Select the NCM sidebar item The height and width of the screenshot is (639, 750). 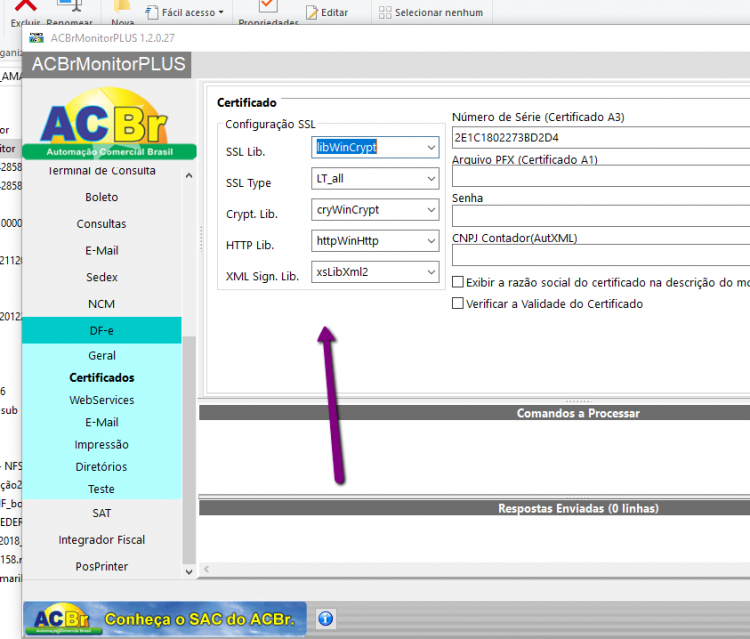pyautogui.click(x=101, y=304)
